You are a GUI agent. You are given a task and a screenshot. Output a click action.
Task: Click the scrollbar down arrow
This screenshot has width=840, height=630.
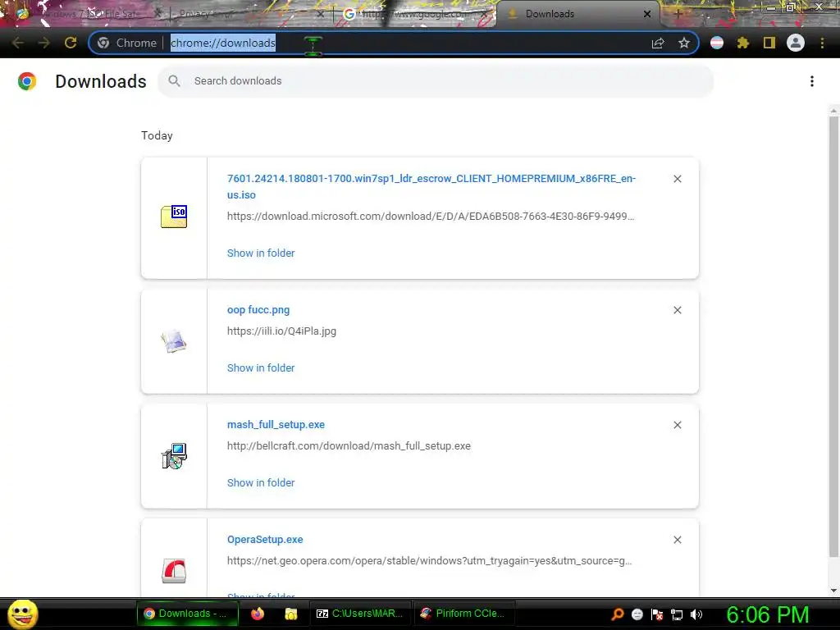click(833, 591)
